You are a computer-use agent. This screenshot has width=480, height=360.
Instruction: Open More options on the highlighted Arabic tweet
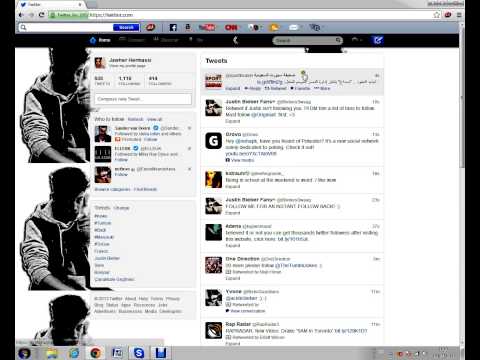(322, 88)
